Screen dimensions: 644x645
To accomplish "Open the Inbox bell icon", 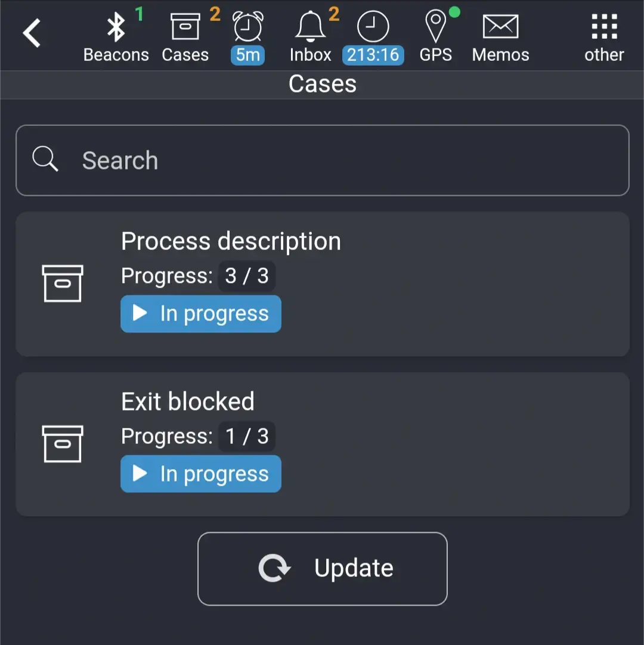I will pyautogui.click(x=309, y=25).
